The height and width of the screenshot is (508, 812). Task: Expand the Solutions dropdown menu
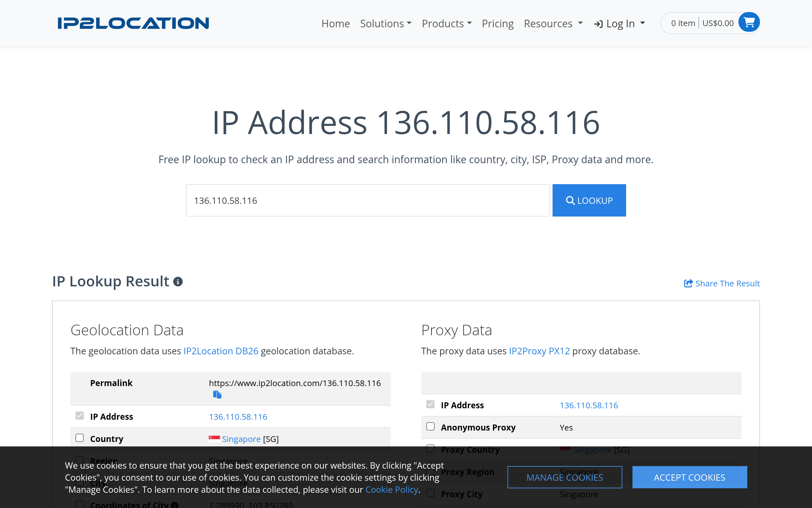pyautogui.click(x=385, y=23)
